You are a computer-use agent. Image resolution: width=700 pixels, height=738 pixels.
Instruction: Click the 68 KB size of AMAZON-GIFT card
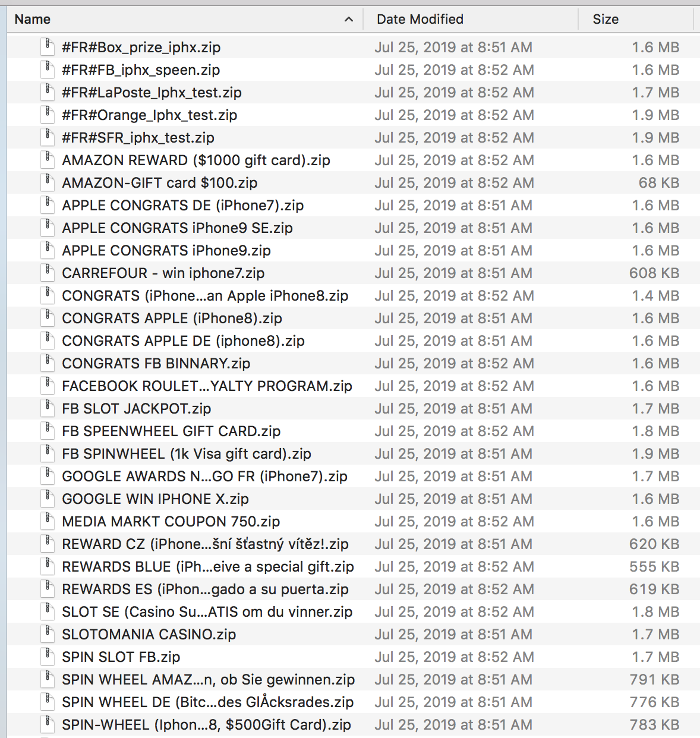pyautogui.click(x=659, y=182)
